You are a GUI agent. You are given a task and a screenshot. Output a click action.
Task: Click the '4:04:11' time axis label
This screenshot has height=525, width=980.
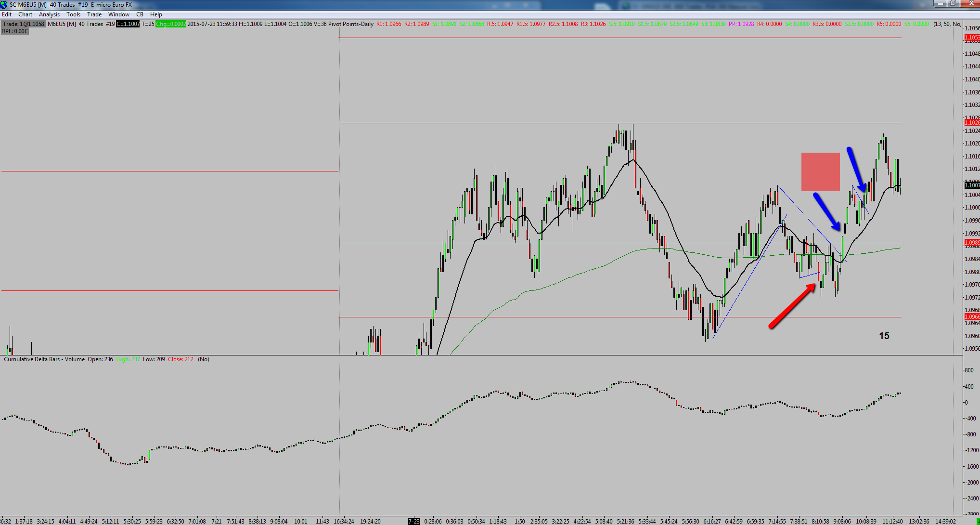(x=67, y=521)
